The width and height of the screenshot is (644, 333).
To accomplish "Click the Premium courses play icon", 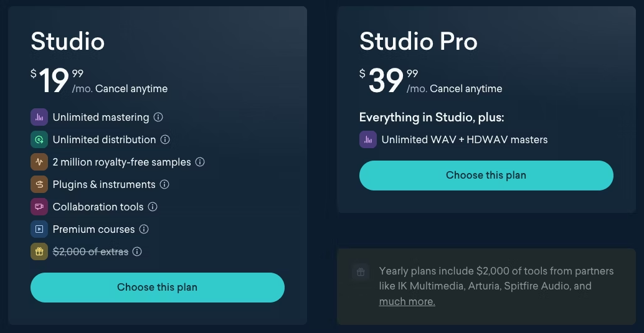I will point(39,229).
